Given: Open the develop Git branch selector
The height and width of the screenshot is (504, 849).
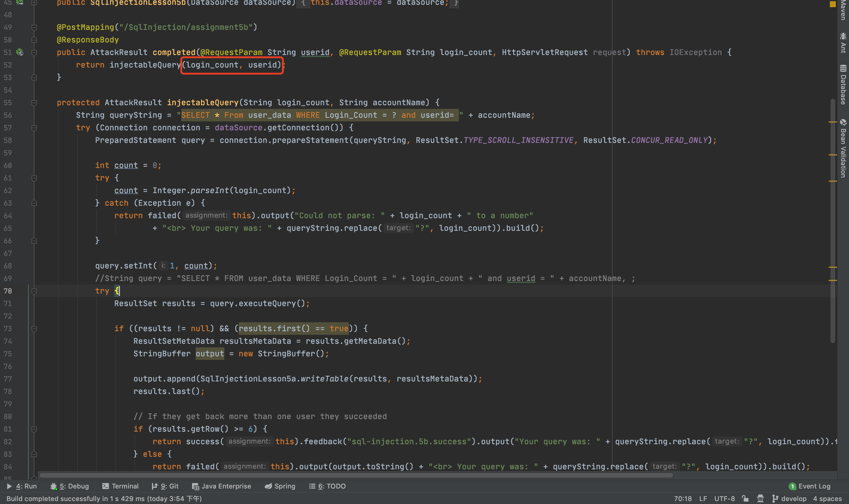Looking at the screenshot, I should point(789,499).
